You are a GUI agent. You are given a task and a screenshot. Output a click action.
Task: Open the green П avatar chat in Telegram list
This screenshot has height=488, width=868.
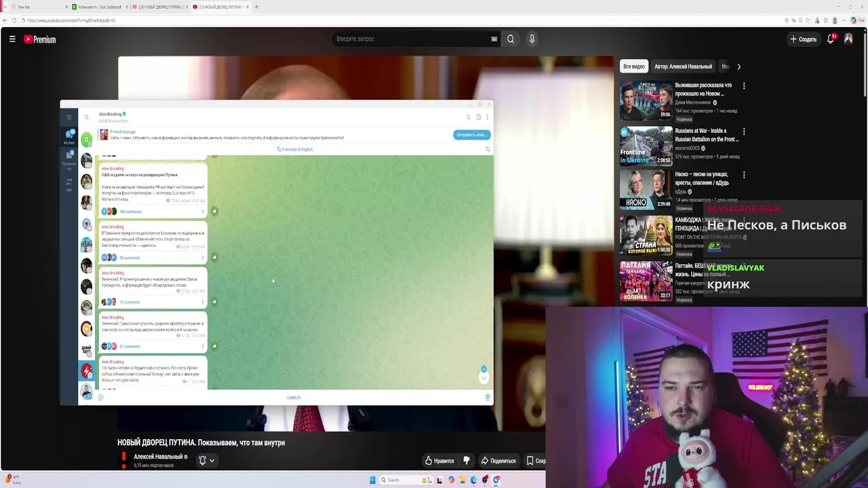[x=86, y=140]
